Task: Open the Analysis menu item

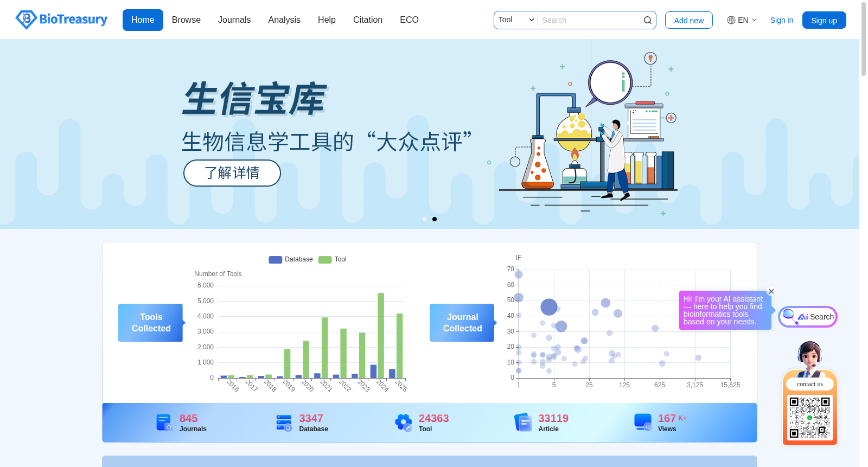Action: pos(284,20)
